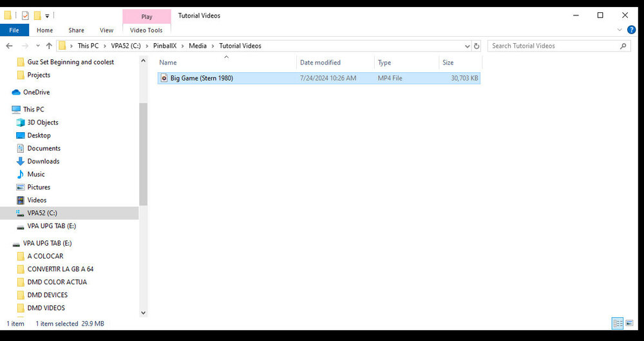Click the search magnifier icon
644x341 pixels.
click(x=623, y=46)
